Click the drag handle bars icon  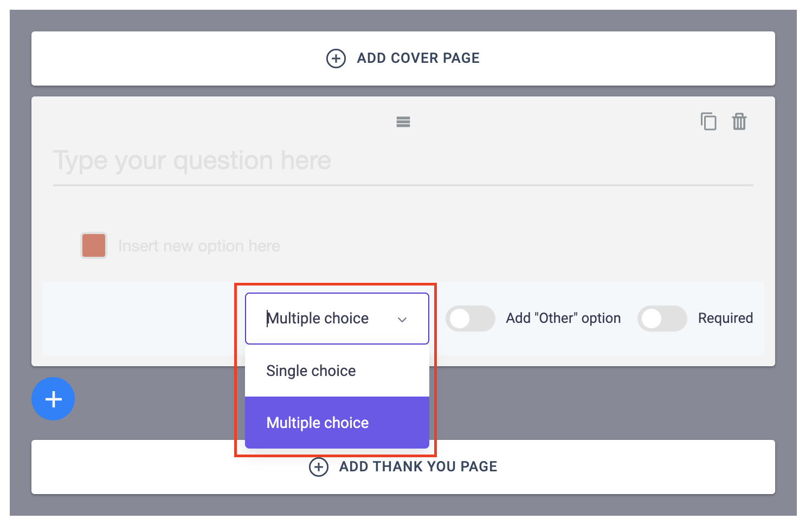click(x=403, y=122)
